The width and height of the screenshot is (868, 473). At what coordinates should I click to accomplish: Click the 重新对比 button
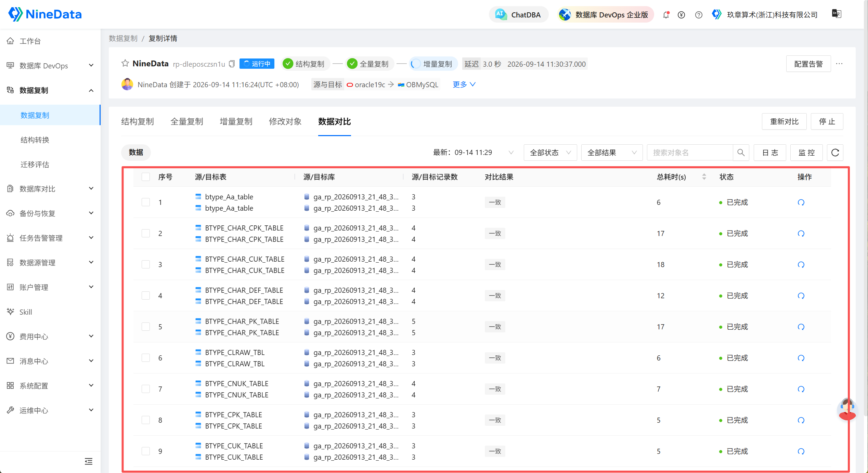(784, 122)
